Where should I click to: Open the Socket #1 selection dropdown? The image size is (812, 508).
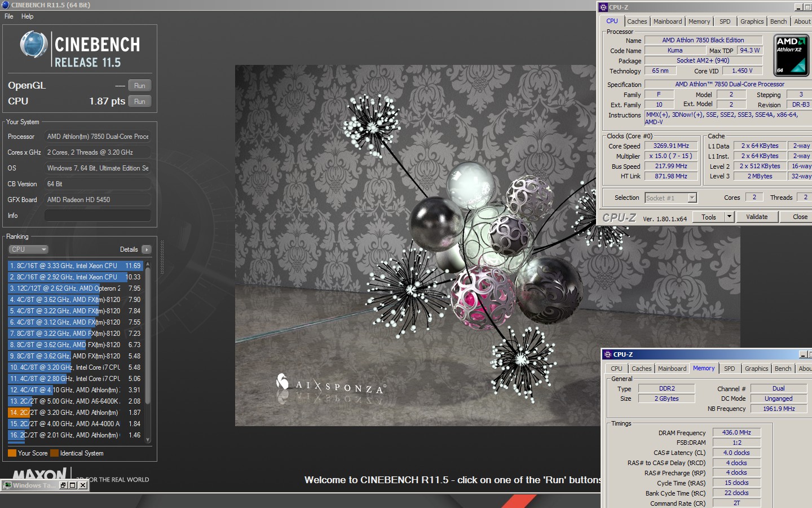(692, 198)
